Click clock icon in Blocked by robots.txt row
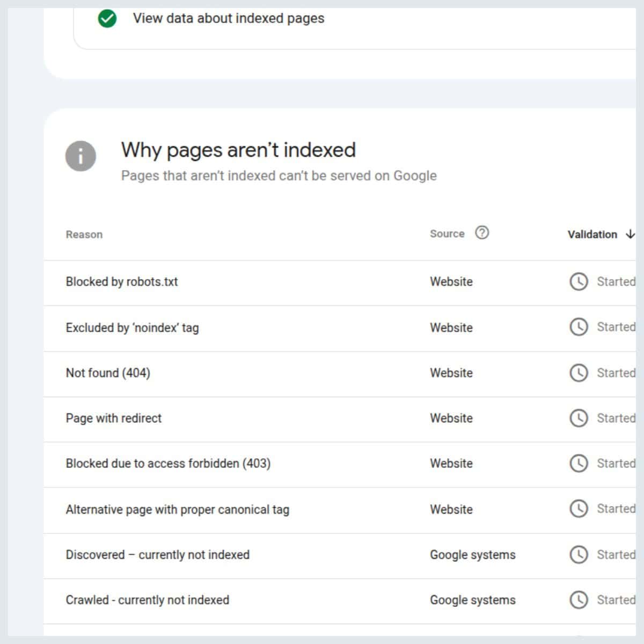This screenshot has width=644, height=644. (579, 282)
